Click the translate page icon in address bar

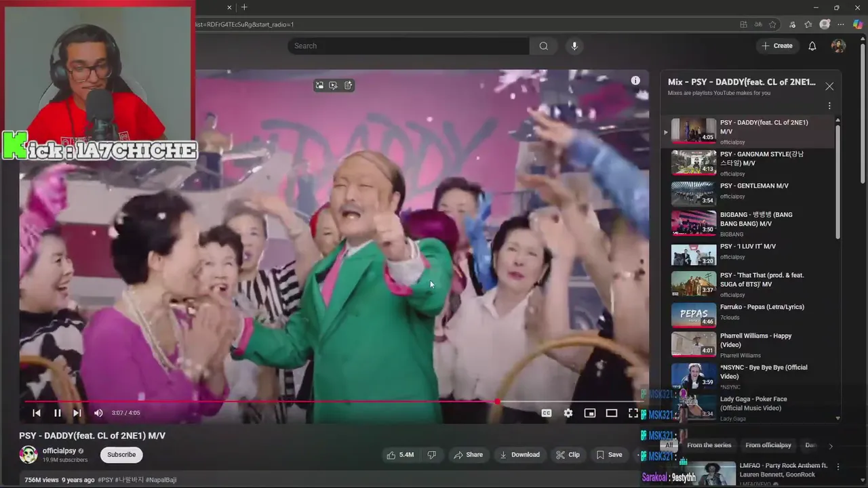(x=758, y=24)
